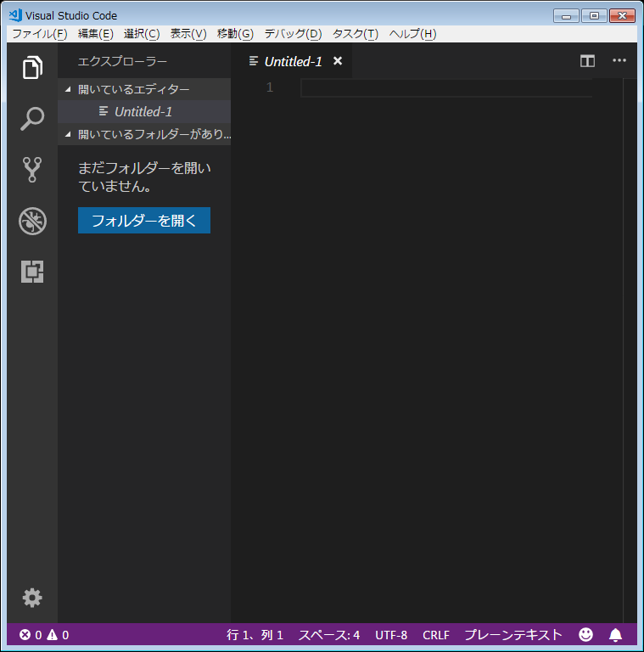Open the ヘルプ(H) menu
The image size is (644, 652).
(x=412, y=34)
